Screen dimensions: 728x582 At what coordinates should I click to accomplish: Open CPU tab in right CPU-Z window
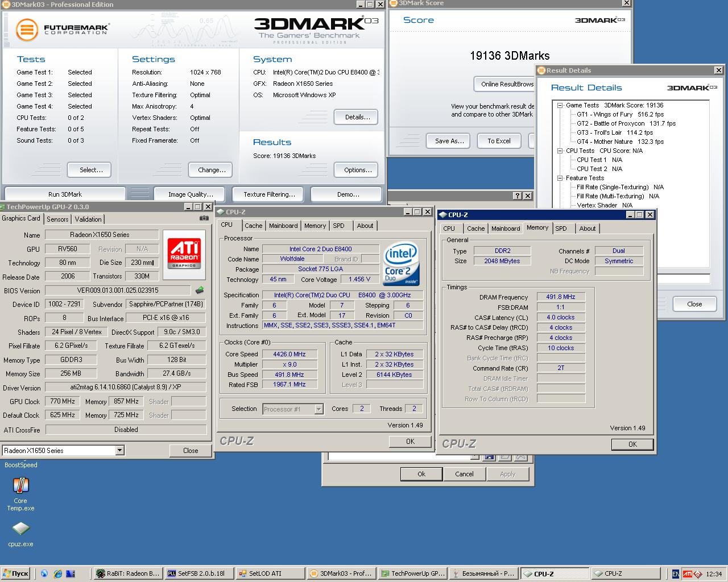449,228
